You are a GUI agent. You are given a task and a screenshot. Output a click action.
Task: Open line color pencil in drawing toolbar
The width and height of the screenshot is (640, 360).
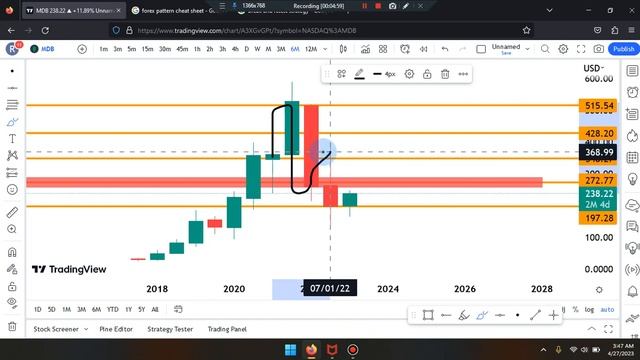click(x=359, y=74)
